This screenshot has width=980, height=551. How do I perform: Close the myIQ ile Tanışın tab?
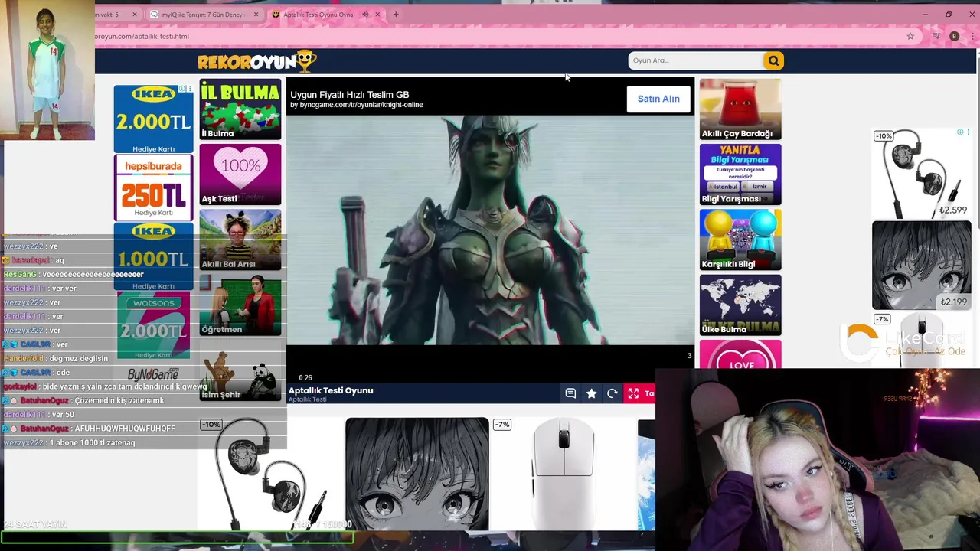256,15
